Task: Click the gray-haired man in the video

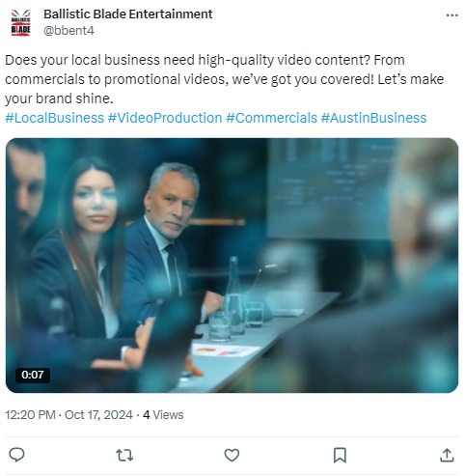Action: coord(167,238)
